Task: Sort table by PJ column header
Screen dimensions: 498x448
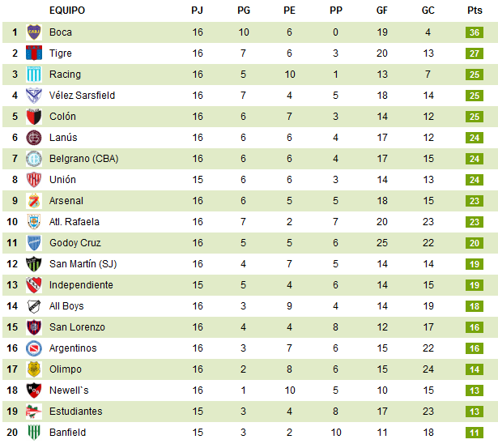Action: click(198, 11)
